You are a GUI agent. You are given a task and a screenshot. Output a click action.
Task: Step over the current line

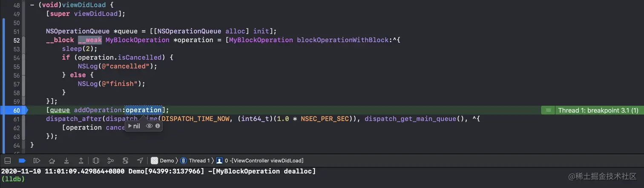52,161
